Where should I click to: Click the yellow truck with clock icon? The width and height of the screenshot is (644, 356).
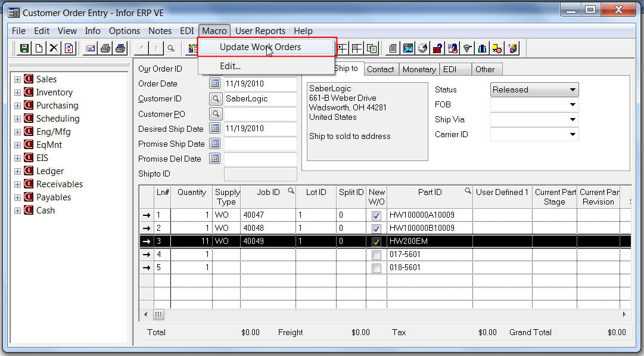pos(497,48)
